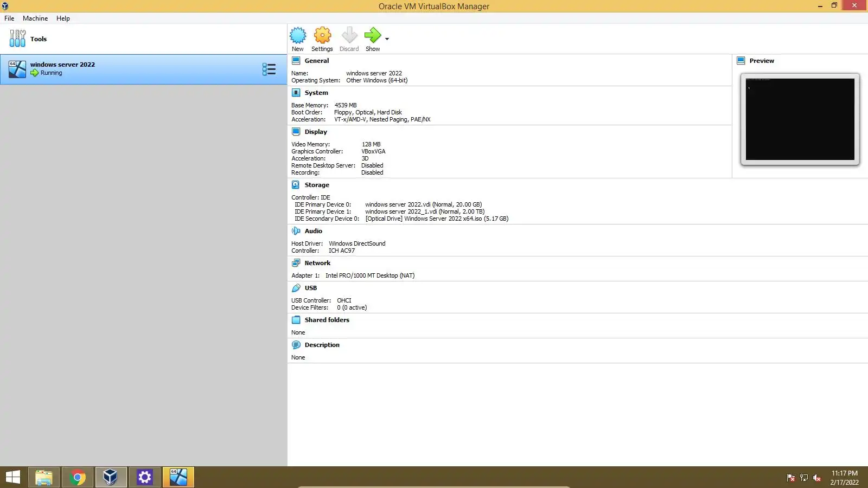The image size is (868, 488).
Task: Click the Network Adapter 1 Intel PRO/1000 entry
Action: (x=370, y=276)
